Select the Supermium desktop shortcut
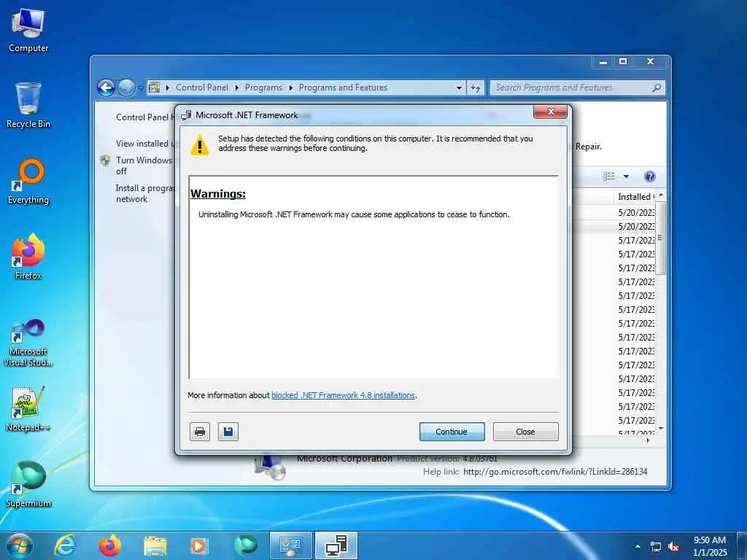The width and height of the screenshot is (747, 560). (28, 484)
